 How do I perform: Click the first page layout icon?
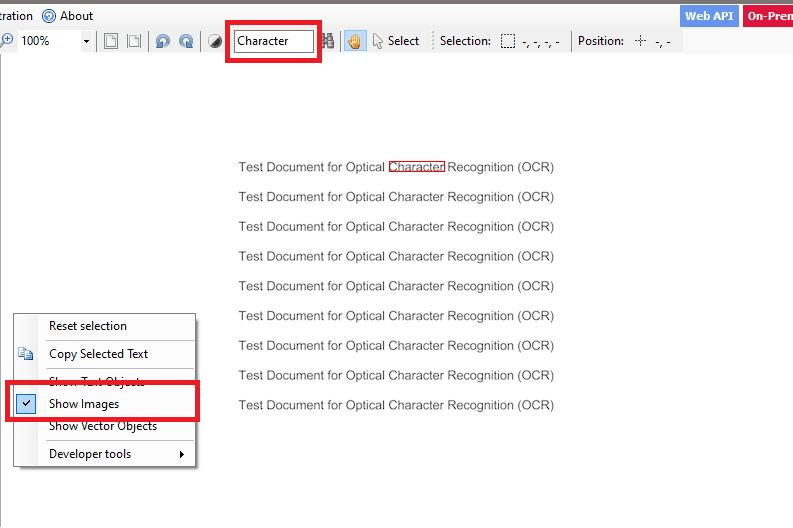point(111,41)
